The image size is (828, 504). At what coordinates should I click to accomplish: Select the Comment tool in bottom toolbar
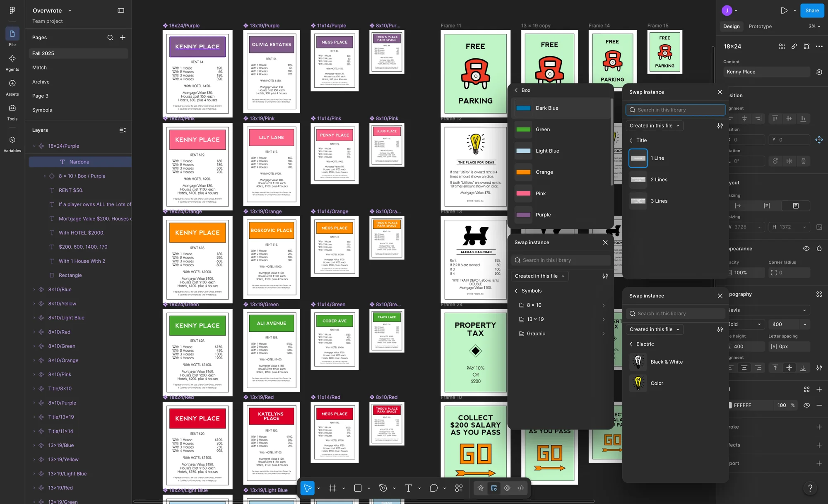(x=433, y=488)
